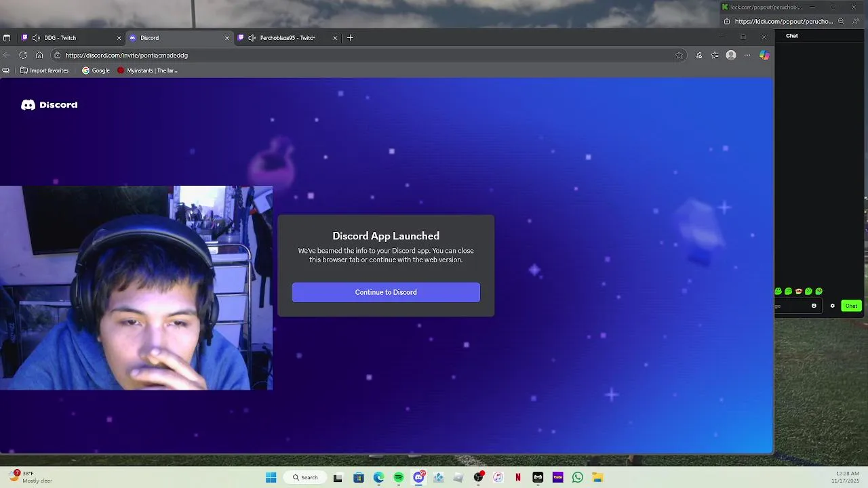This screenshot has width=868, height=488.
Task: Open Import favorites bookmark
Action: (45, 70)
